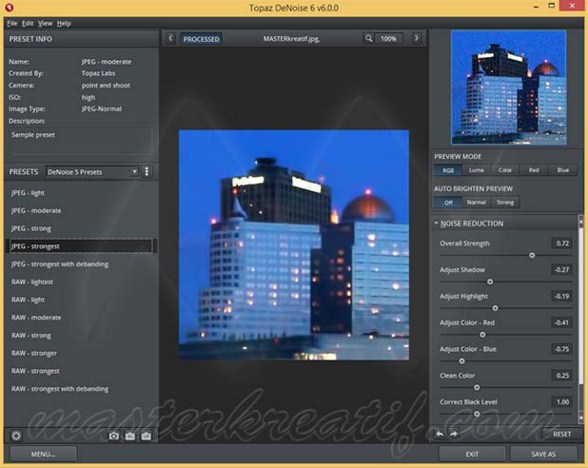
Task: Select Blue preview mode
Action: pyautogui.click(x=563, y=170)
